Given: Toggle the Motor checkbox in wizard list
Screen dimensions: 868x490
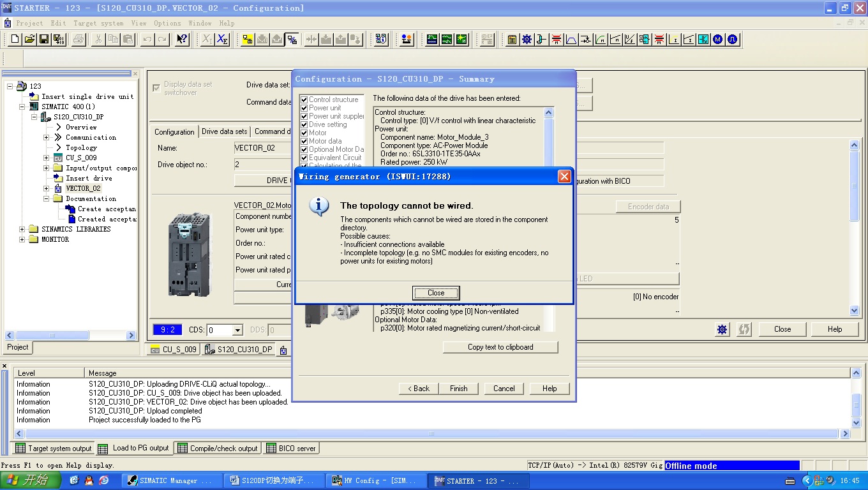Looking at the screenshot, I should pos(304,133).
